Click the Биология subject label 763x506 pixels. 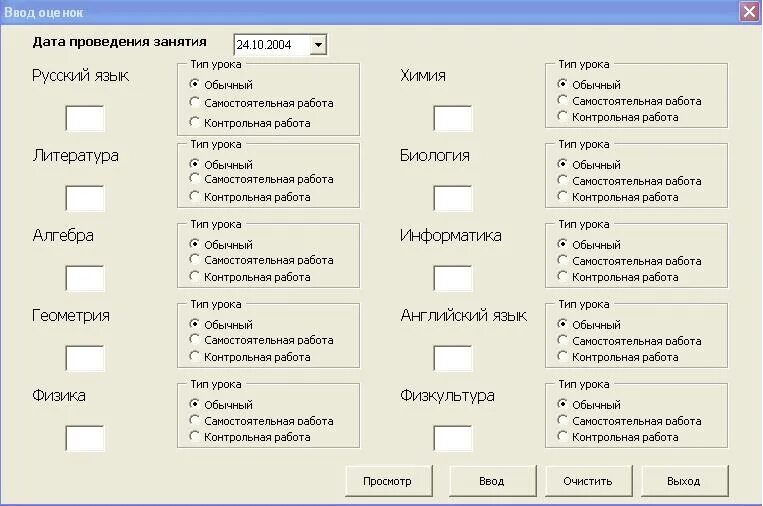[435, 156]
